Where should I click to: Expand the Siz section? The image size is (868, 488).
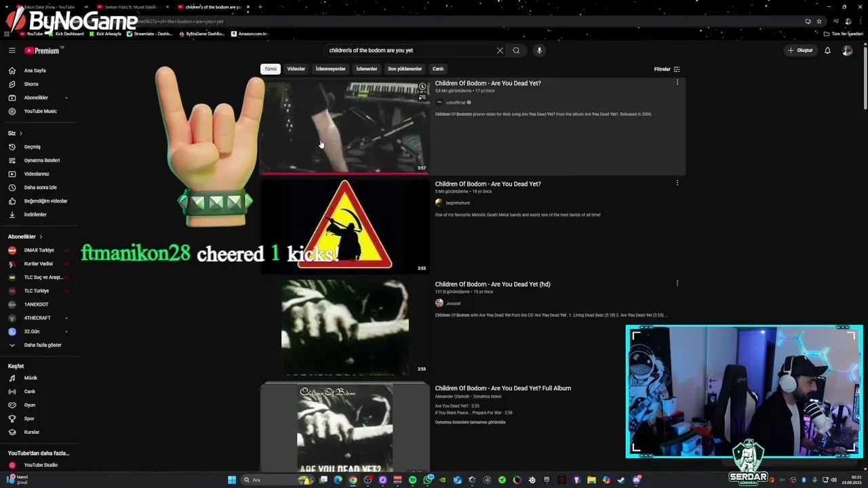coord(15,133)
